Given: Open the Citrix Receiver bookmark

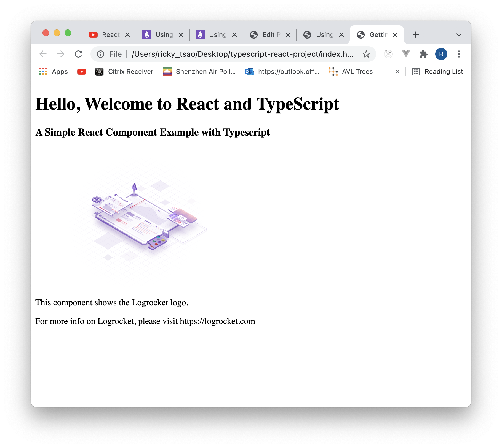Looking at the screenshot, I should coord(124,72).
